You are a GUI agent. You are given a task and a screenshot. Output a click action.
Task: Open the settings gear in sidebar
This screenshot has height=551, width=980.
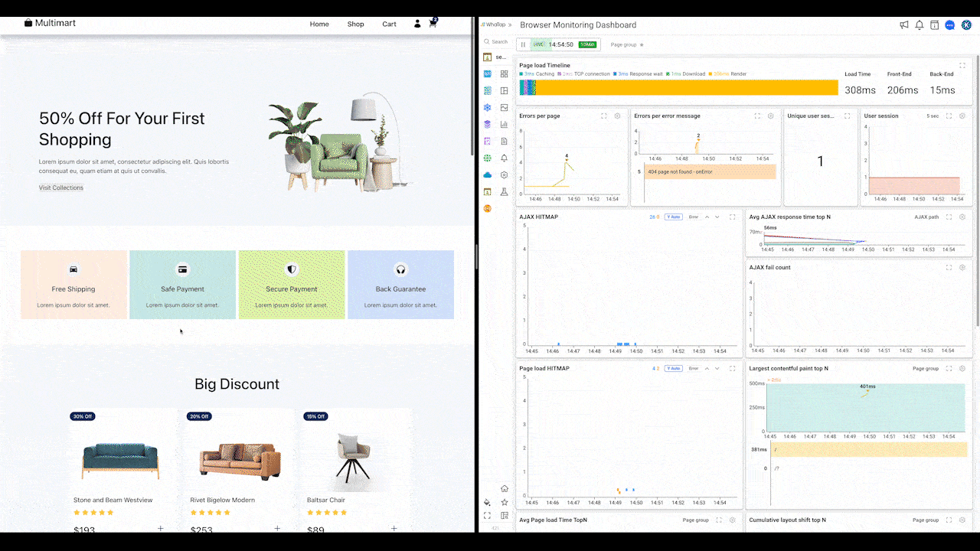click(504, 175)
